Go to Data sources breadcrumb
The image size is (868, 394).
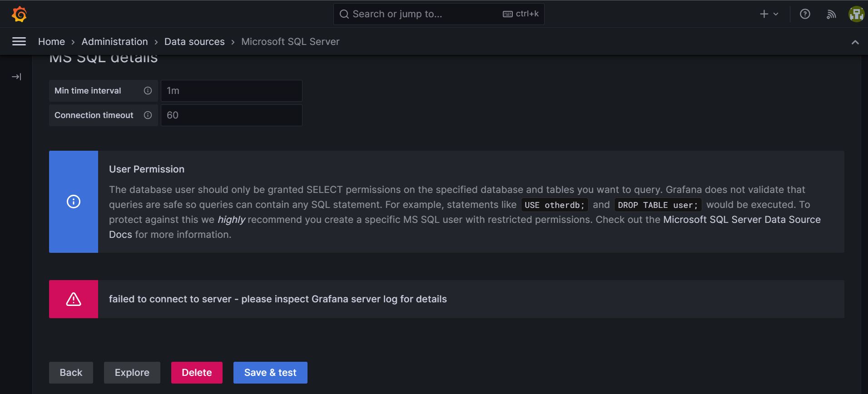click(194, 42)
